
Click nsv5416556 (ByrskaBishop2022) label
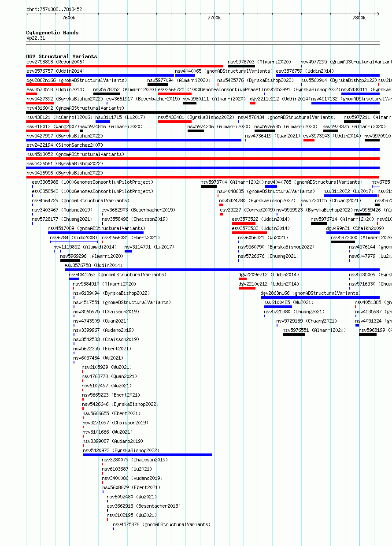(64, 173)
